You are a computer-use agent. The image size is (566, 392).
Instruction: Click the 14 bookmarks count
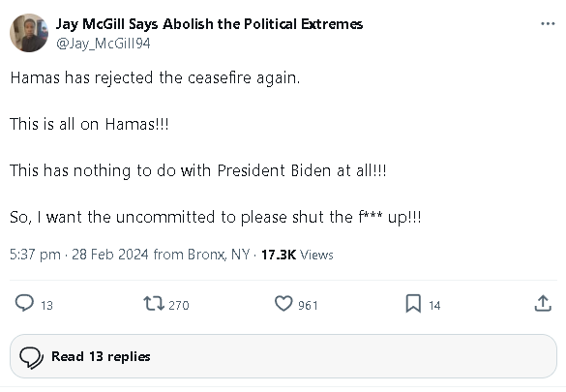pos(434,306)
